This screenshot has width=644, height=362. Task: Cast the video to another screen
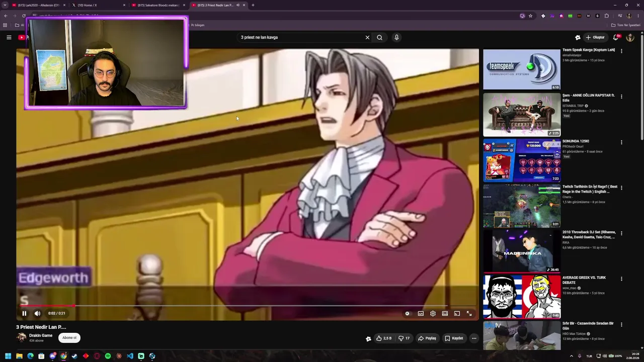457,314
